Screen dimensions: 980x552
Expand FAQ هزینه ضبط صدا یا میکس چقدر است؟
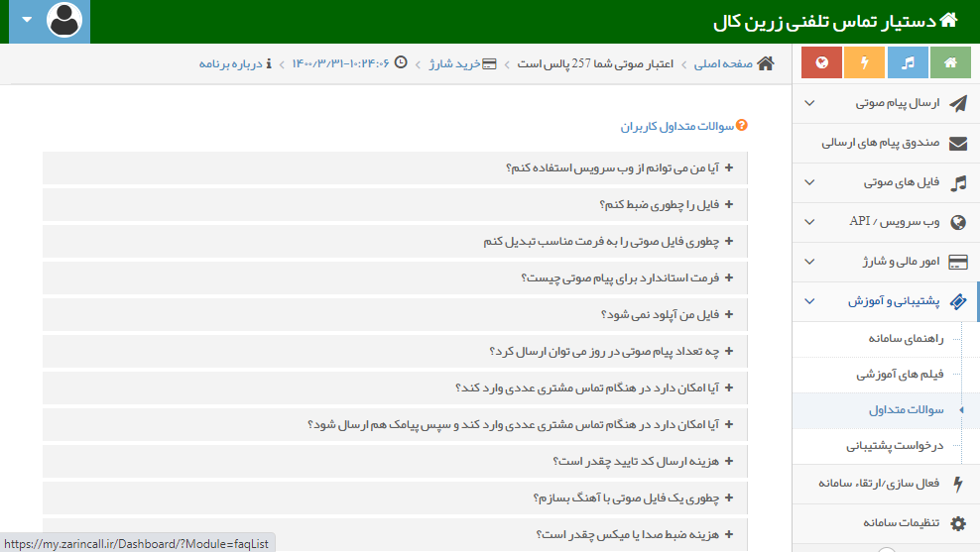click(x=395, y=535)
